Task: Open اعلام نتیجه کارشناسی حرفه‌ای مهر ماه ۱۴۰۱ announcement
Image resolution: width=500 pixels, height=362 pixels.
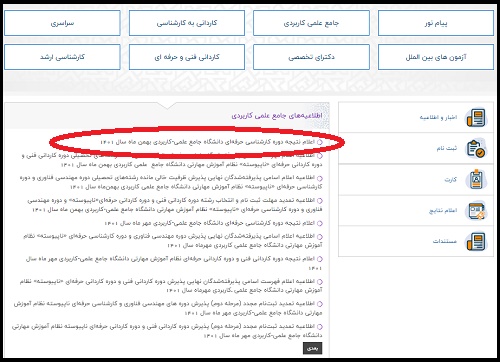Action: tap(210, 223)
